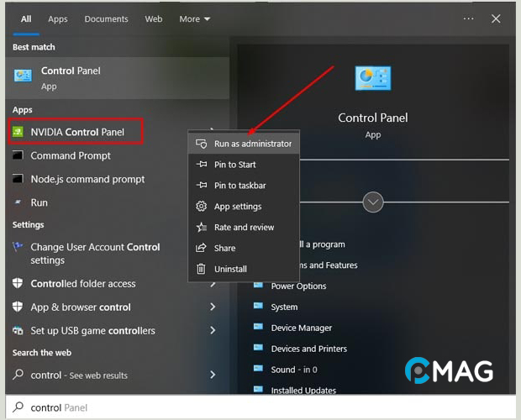Choose Pin to Start

pyautogui.click(x=244, y=165)
